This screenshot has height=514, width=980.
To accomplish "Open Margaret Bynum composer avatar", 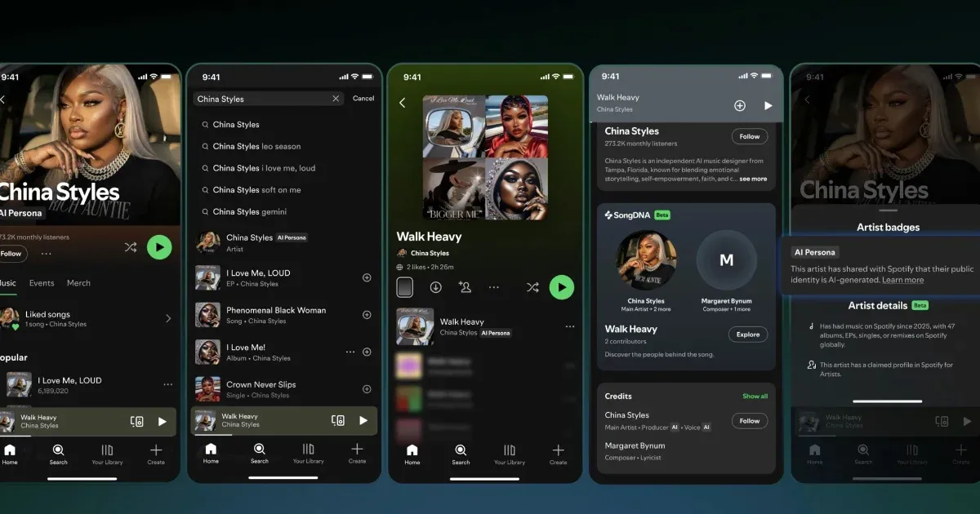I will click(726, 261).
